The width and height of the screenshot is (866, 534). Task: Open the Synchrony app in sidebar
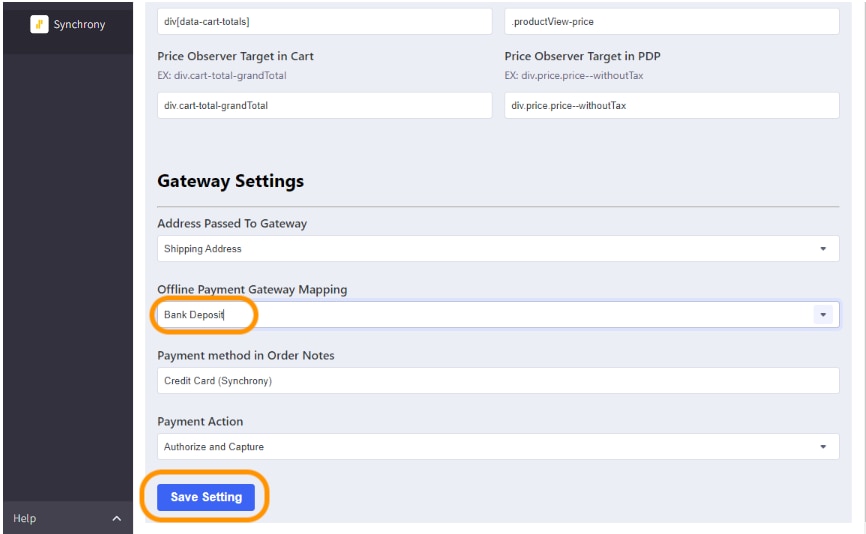click(x=68, y=24)
